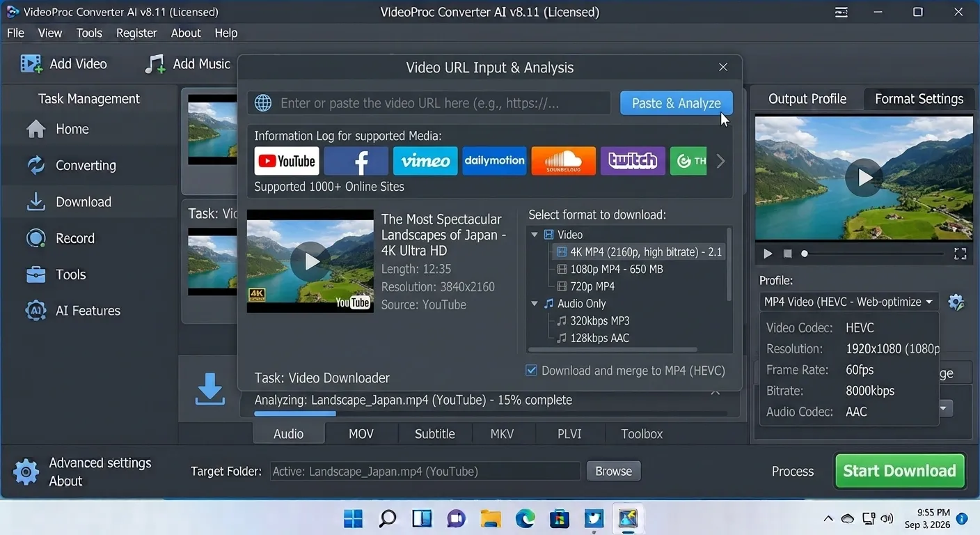Select the Vimeo site logo
980x535 pixels.
pyautogui.click(x=425, y=161)
